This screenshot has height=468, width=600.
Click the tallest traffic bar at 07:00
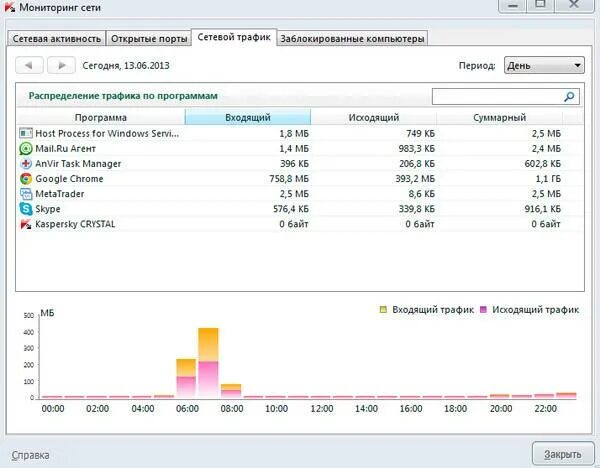click(208, 362)
